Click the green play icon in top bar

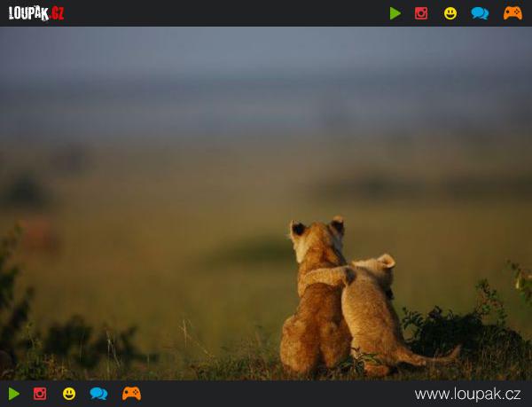(x=395, y=13)
